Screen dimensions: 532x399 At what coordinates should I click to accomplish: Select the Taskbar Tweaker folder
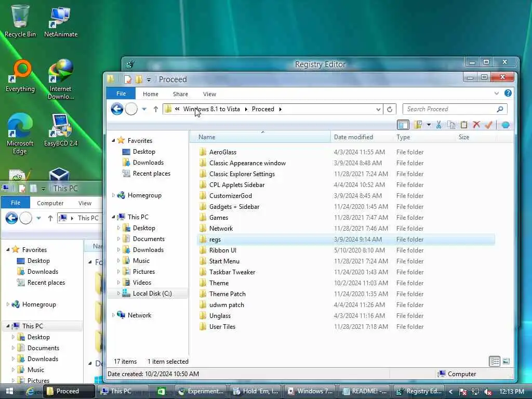click(232, 272)
